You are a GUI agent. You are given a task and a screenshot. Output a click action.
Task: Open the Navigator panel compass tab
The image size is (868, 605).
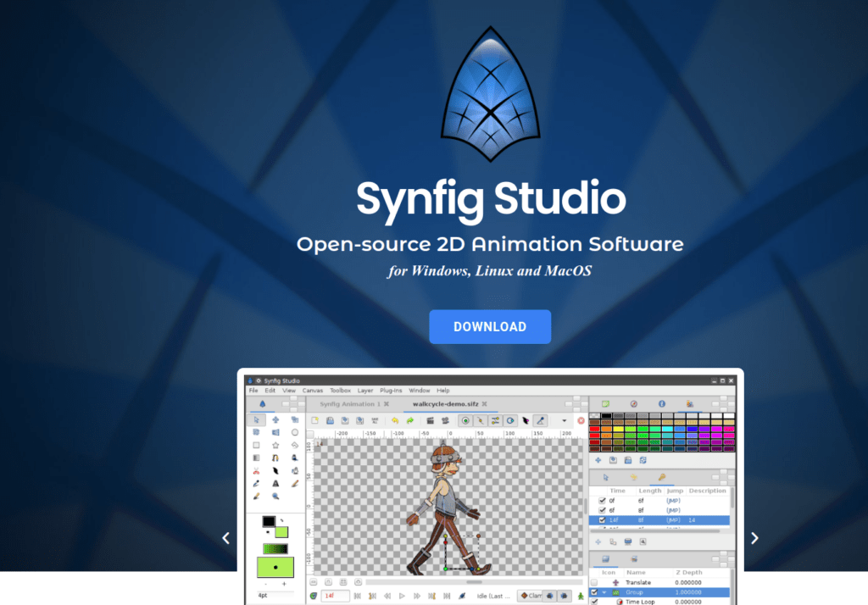pos(634,404)
